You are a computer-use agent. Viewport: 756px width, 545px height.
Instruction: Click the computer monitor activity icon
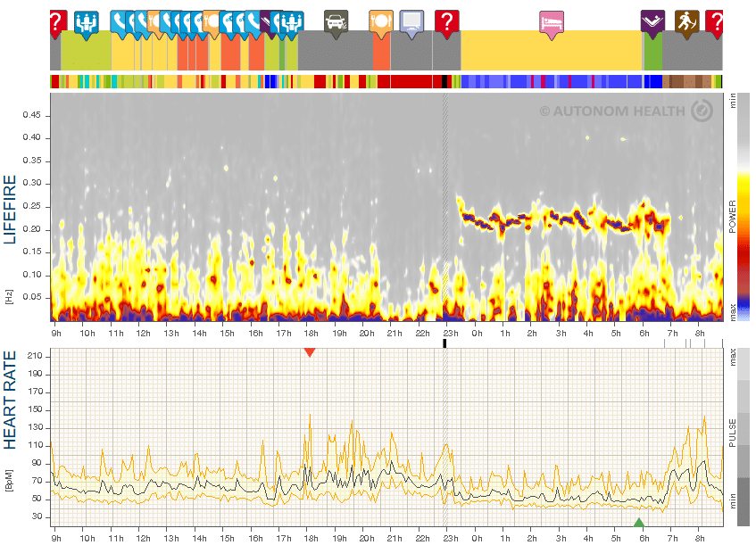click(411, 23)
